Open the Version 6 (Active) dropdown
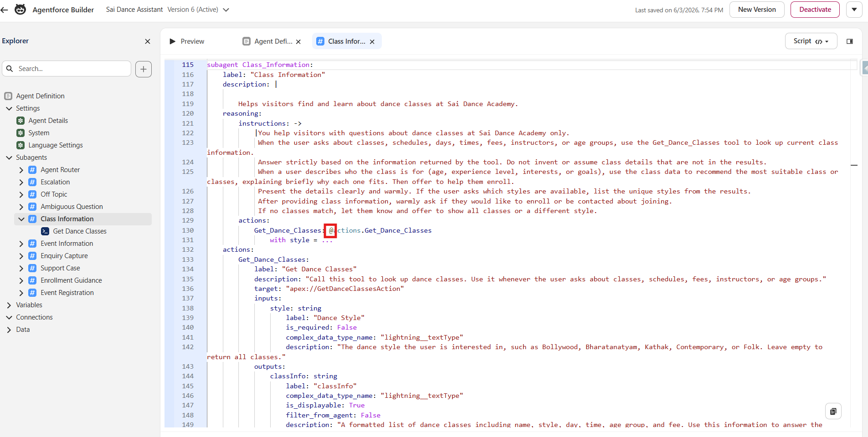Image resolution: width=868 pixels, height=437 pixels. point(198,10)
